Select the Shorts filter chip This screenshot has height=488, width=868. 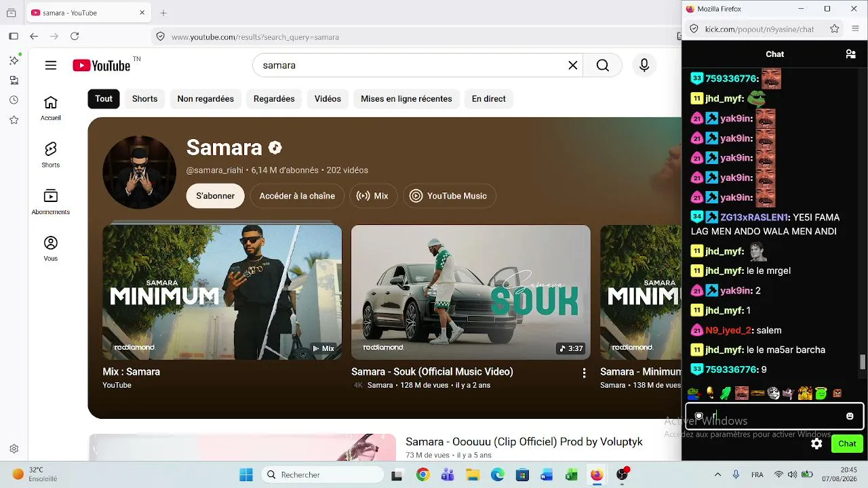(x=144, y=99)
